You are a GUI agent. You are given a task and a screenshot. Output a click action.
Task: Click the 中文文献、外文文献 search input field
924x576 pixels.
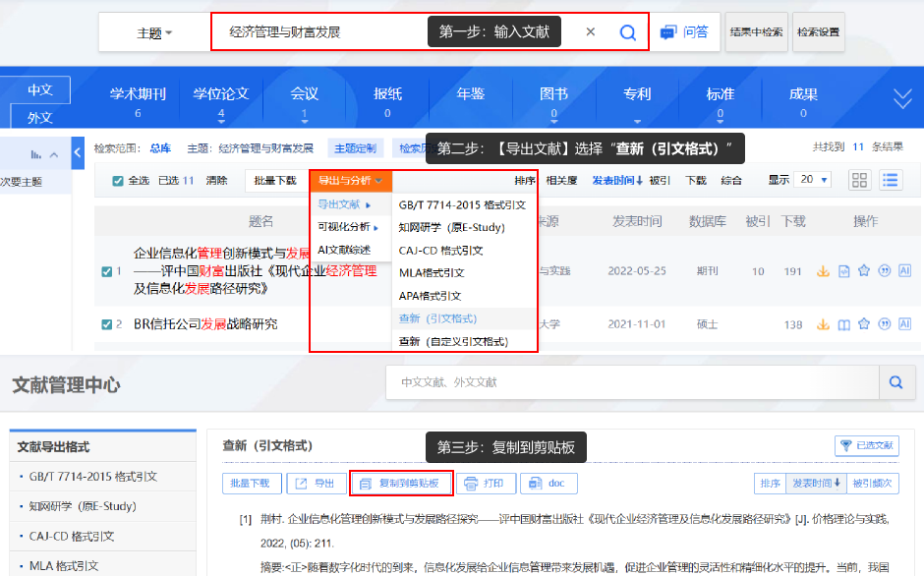point(629,381)
